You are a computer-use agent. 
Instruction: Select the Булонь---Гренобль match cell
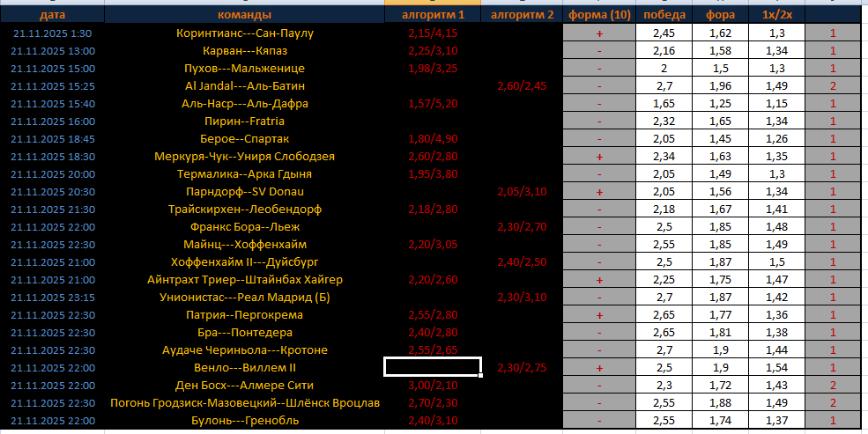(244, 420)
